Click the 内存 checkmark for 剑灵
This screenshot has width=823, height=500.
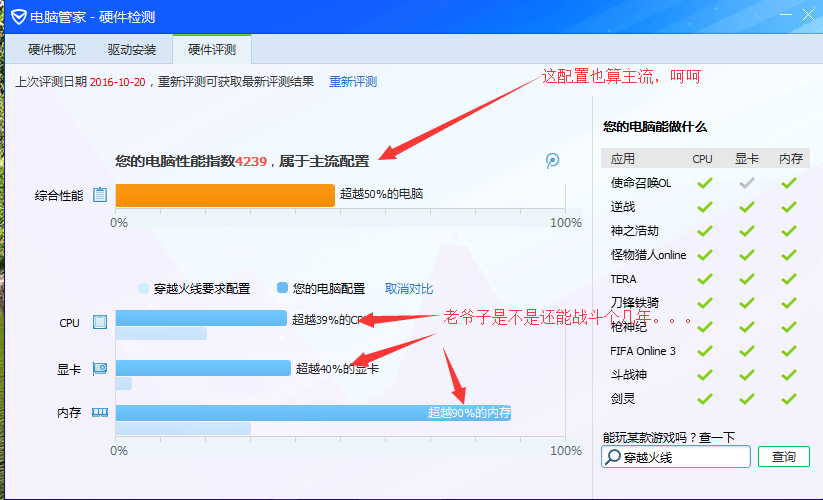point(789,399)
